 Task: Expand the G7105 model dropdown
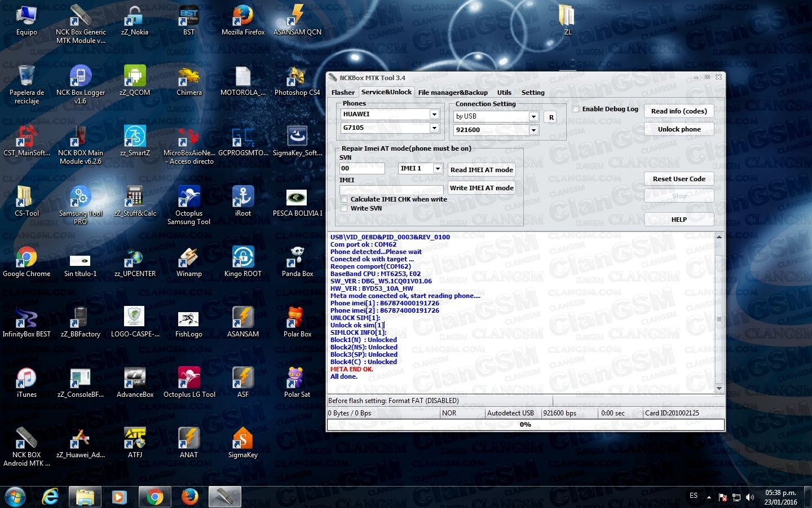(x=434, y=128)
